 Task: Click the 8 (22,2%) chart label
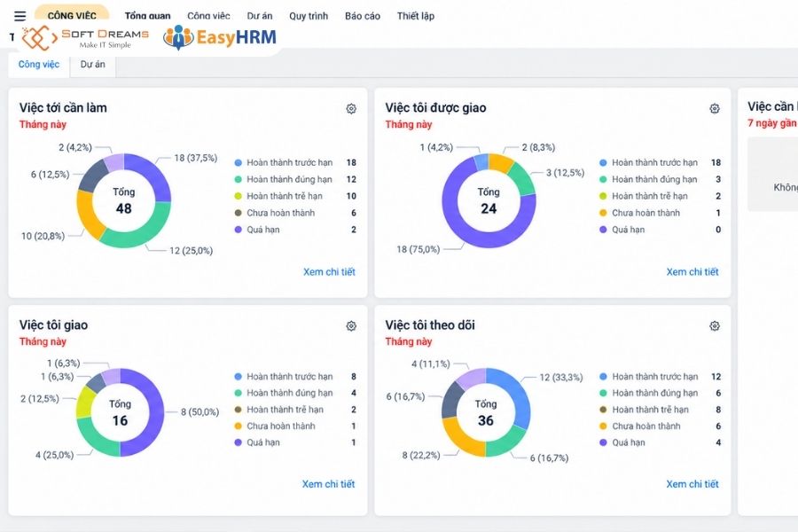point(421,455)
